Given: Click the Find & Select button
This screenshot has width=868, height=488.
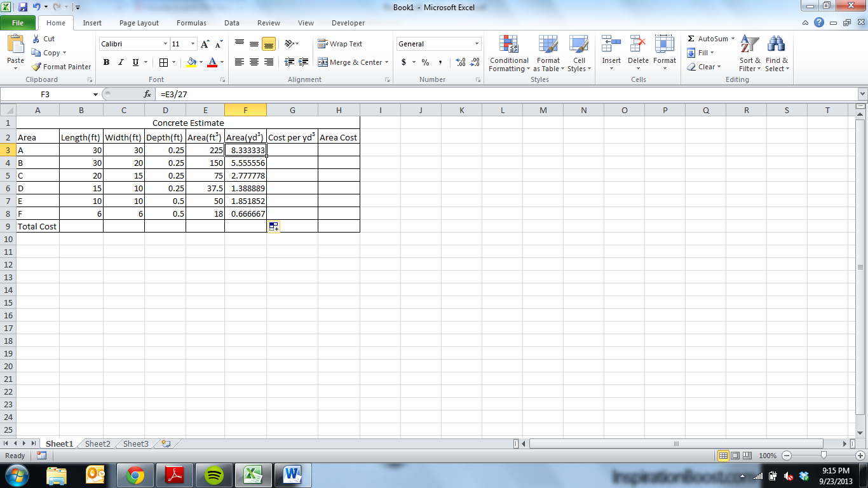Looking at the screenshot, I should coord(776,54).
